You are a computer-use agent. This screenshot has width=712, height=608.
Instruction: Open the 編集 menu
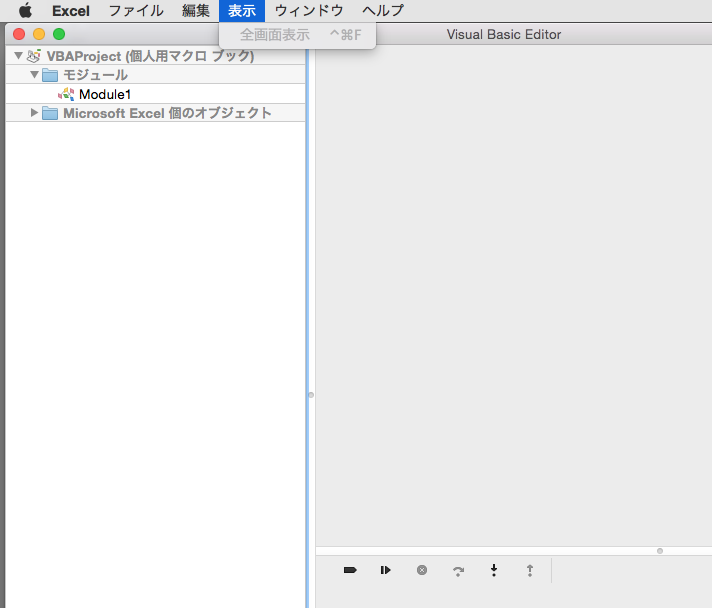point(196,10)
